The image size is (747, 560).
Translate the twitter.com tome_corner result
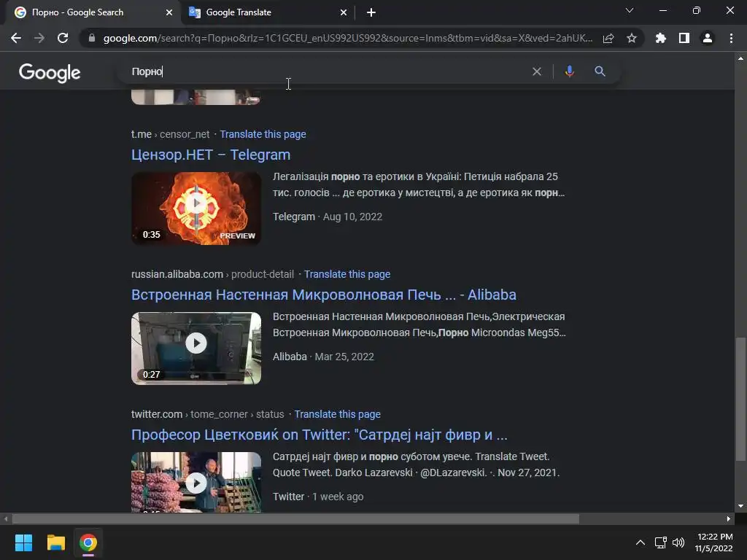coord(337,414)
